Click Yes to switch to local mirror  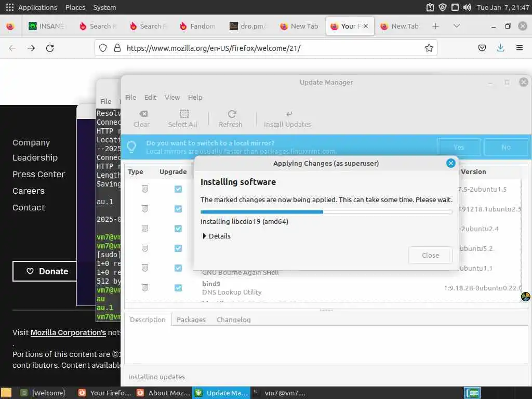click(459, 147)
